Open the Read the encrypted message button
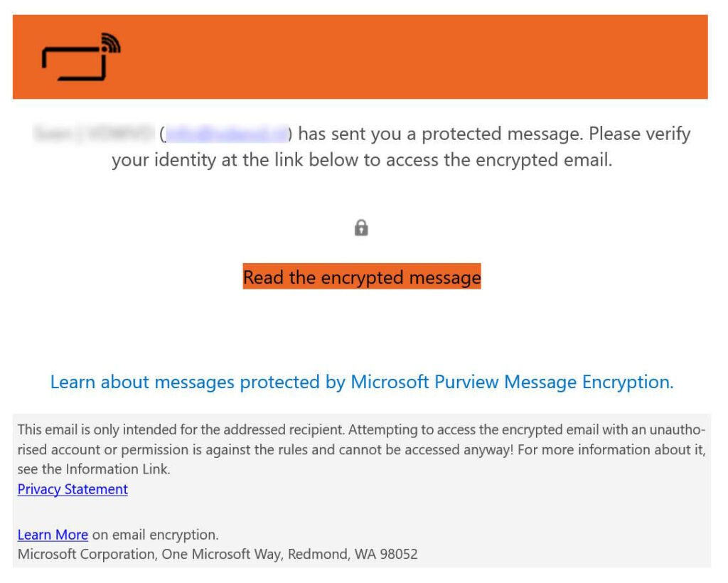The width and height of the screenshot is (728, 583). coord(362,277)
